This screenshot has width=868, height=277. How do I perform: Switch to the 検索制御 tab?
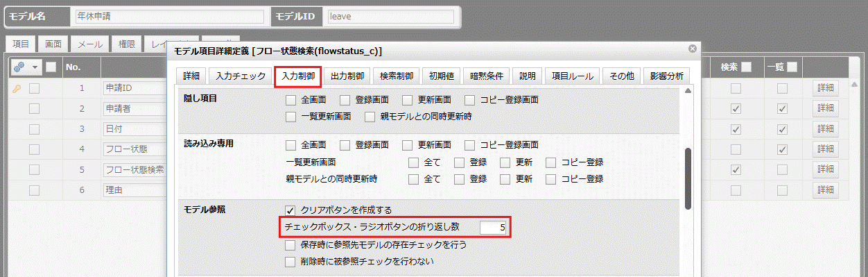pos(396,76)
